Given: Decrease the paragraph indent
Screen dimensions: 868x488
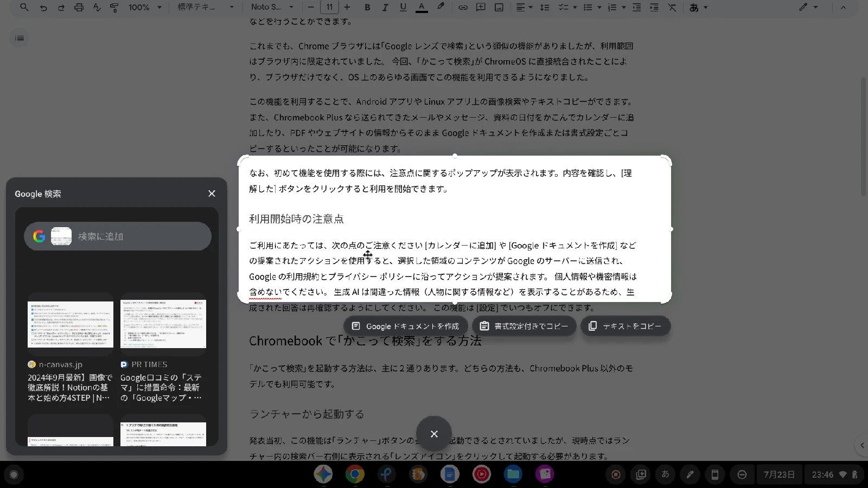Looking at the screenshot, I should [x=636, y=7].
